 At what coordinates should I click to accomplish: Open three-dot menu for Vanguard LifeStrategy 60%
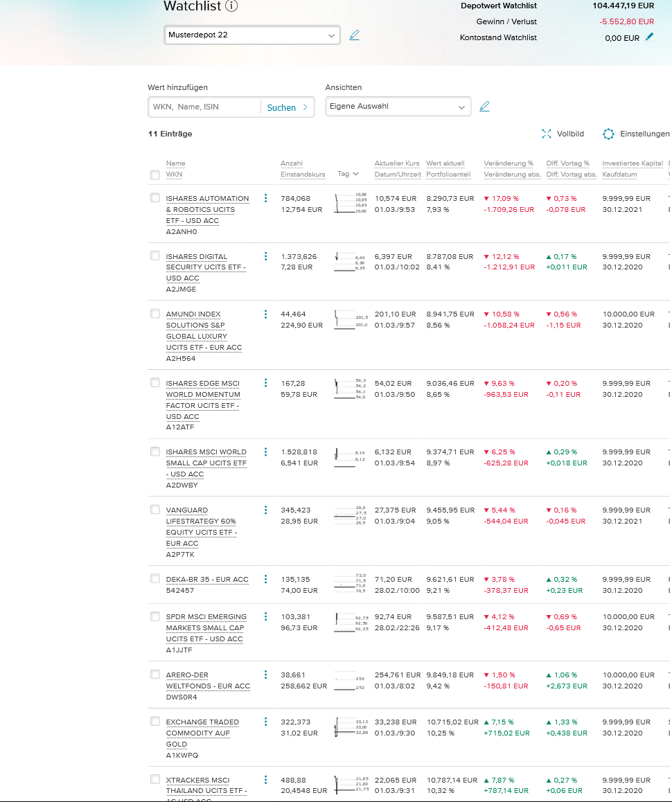pos(265,510)
